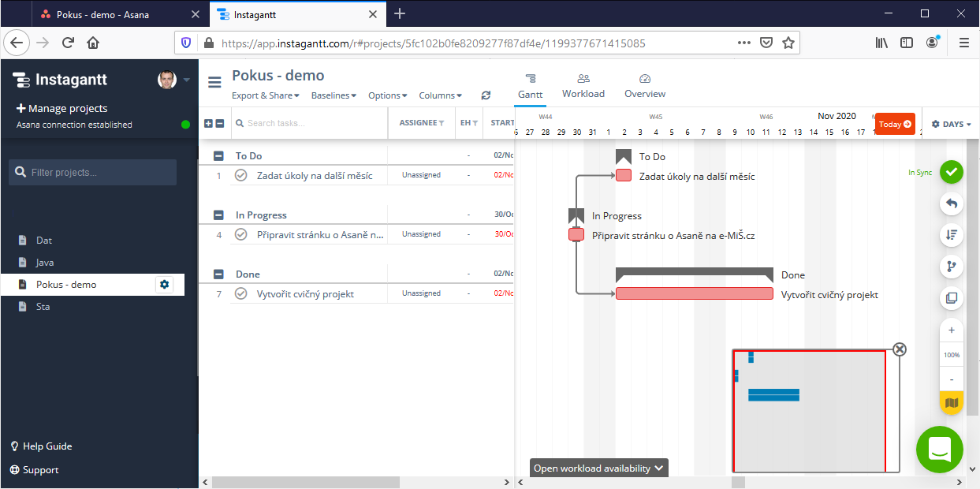Open the Help Guide link

41,446
